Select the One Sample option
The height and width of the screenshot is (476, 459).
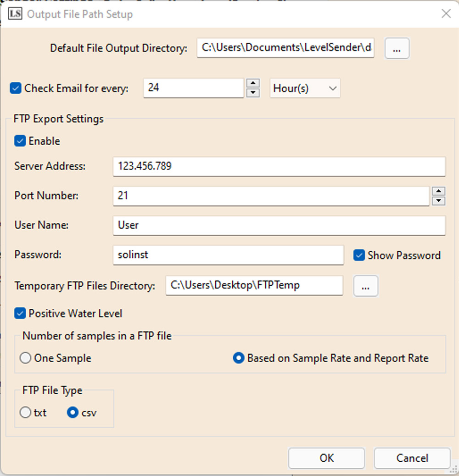[x=25, y=358]
